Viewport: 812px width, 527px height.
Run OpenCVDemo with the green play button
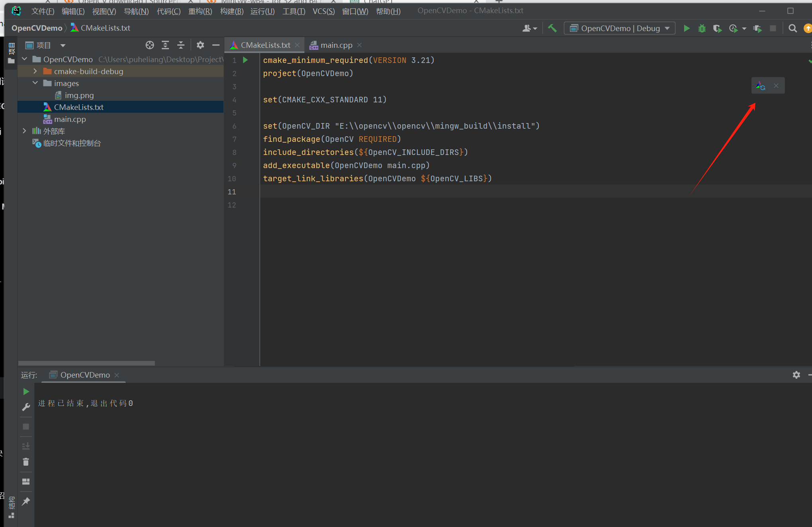click(686, 28)
